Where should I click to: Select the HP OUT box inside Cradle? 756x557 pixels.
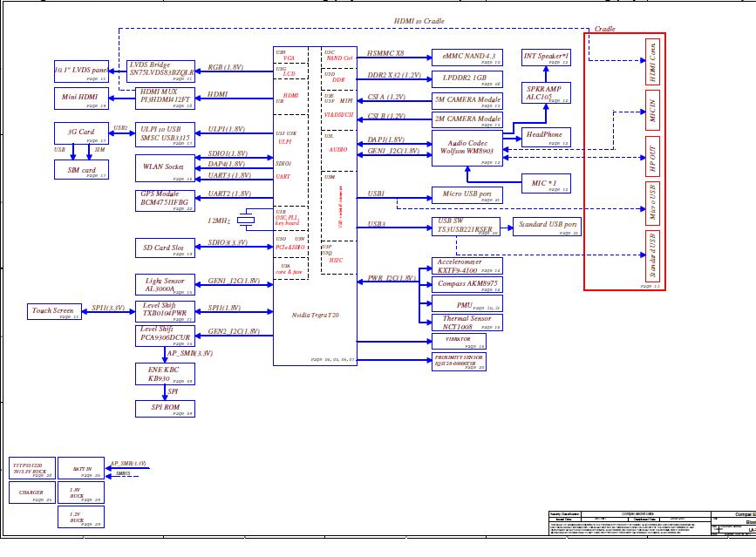click(x=653, y=157)
